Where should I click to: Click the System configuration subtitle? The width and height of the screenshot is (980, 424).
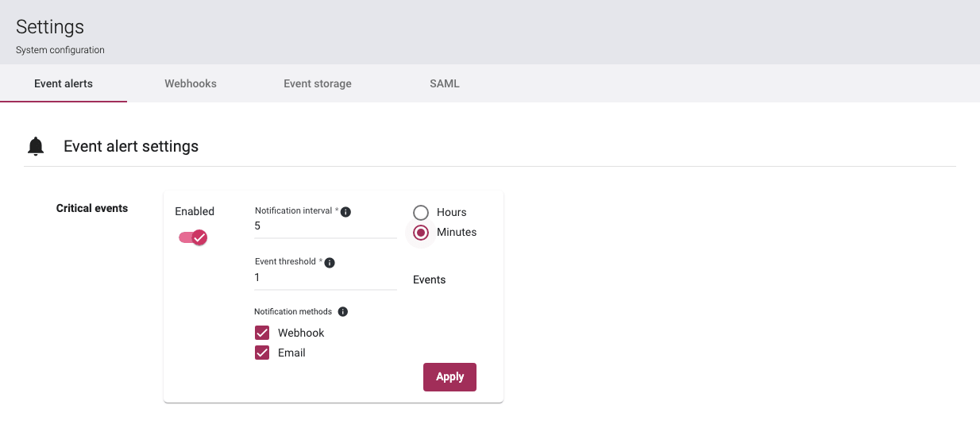[60, 50]
